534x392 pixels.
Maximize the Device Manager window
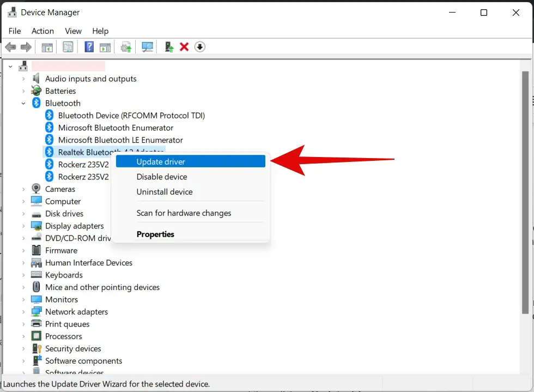(484, 13)
